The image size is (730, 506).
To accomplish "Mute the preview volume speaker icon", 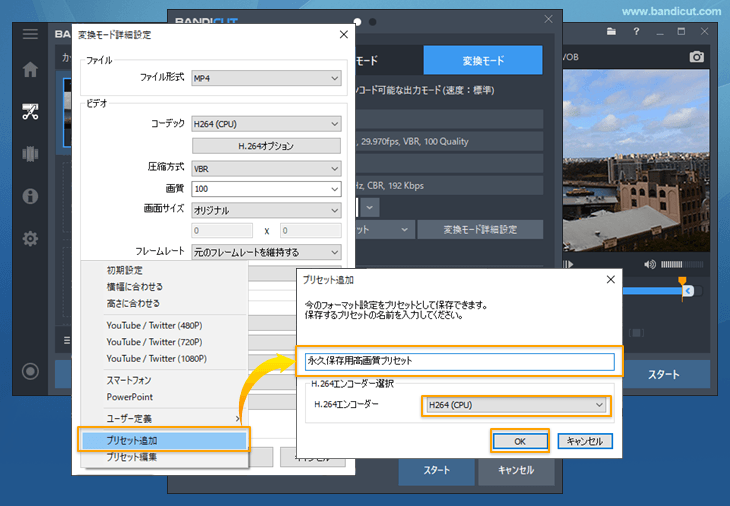I will [x=650, y=264].
